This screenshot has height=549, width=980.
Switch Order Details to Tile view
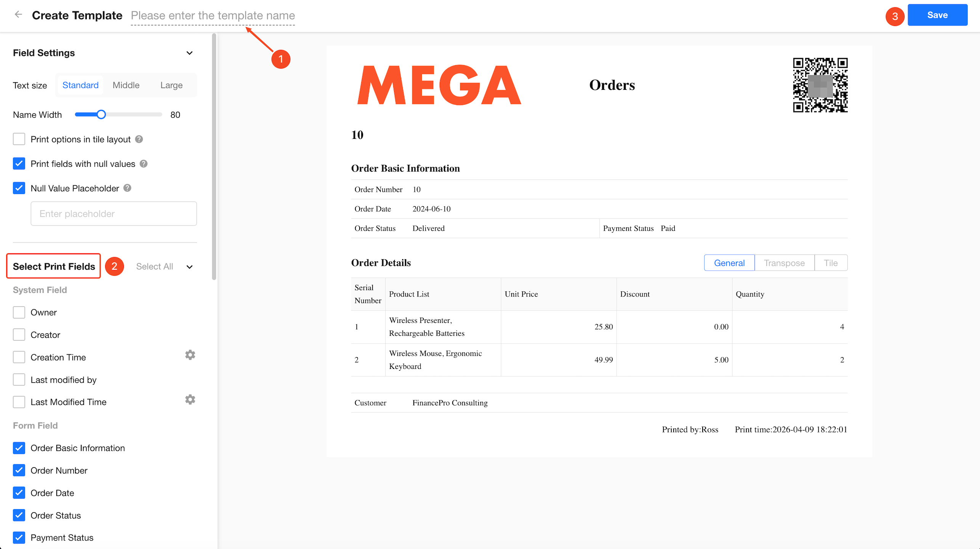[831, 263]
